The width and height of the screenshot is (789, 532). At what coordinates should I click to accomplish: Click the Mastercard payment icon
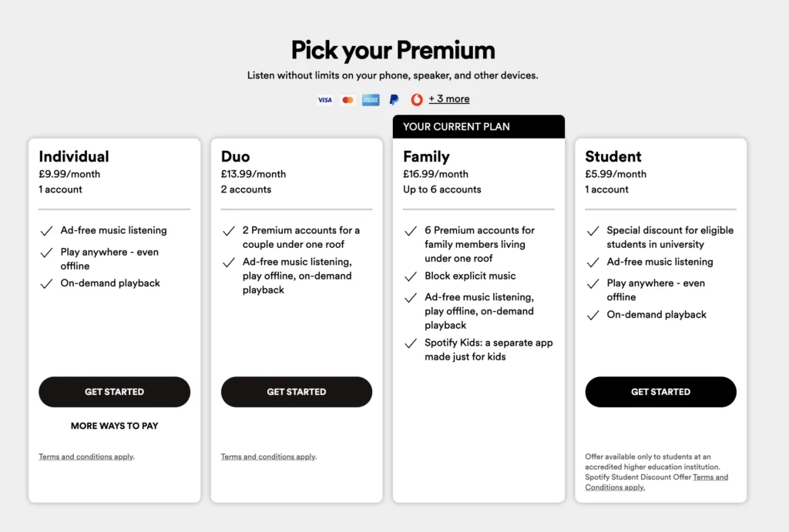coord(347,99)
